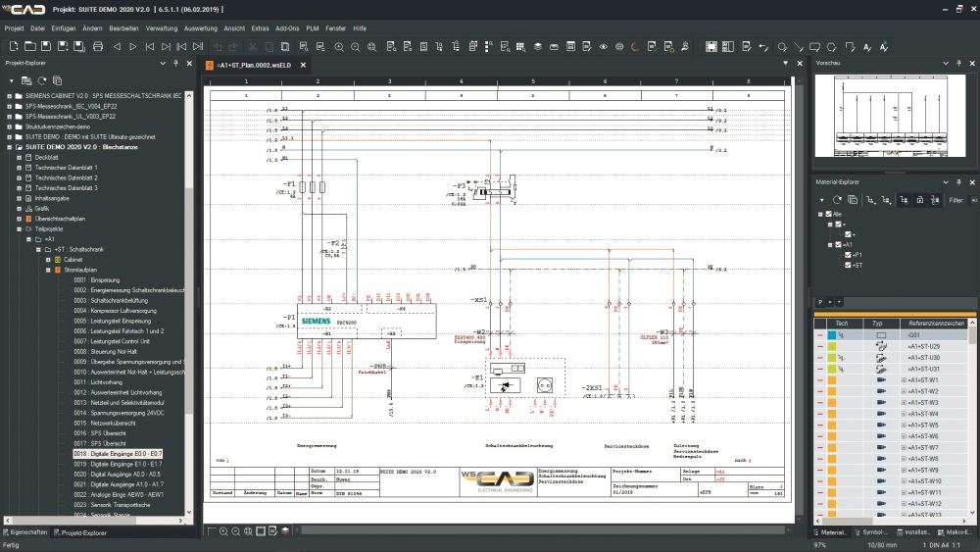Expand the Deckblatt node
The image size is (980, 552).
[x=19, y=158]
